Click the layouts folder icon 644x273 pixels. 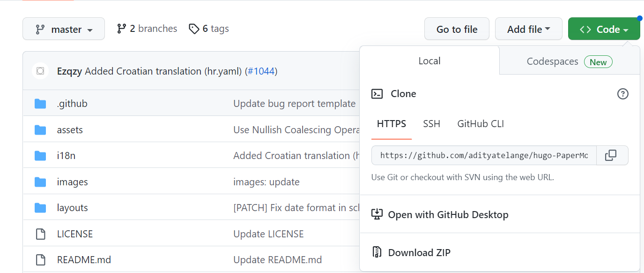click(40, 208)
